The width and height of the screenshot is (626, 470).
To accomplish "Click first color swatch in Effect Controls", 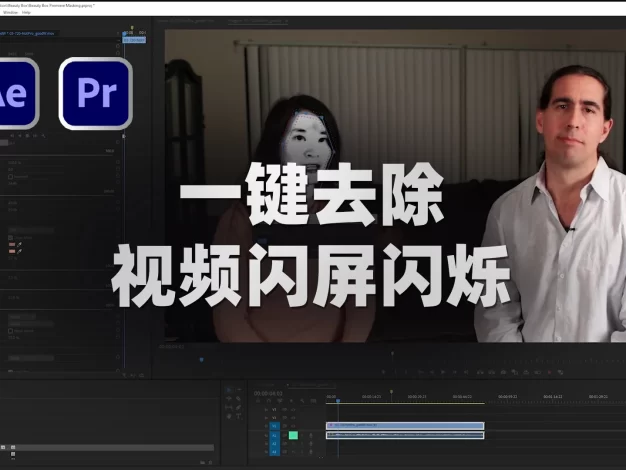I will [x=12, y=244].
